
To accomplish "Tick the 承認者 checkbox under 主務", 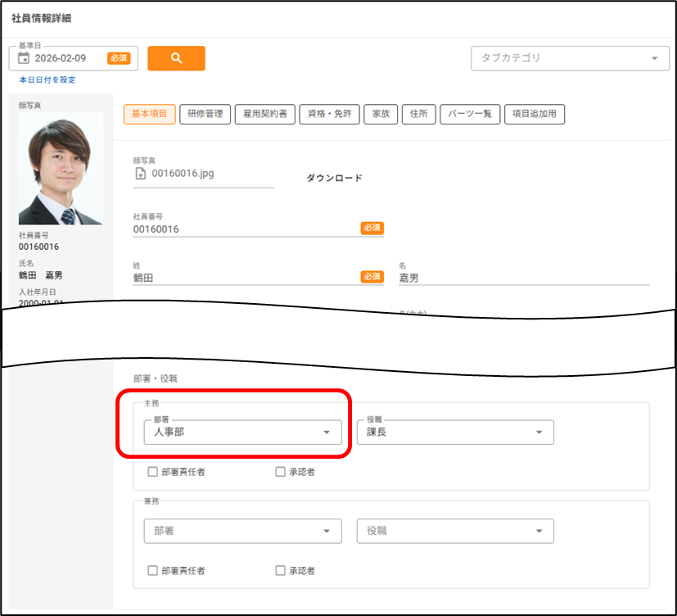I will pos(280,472).
